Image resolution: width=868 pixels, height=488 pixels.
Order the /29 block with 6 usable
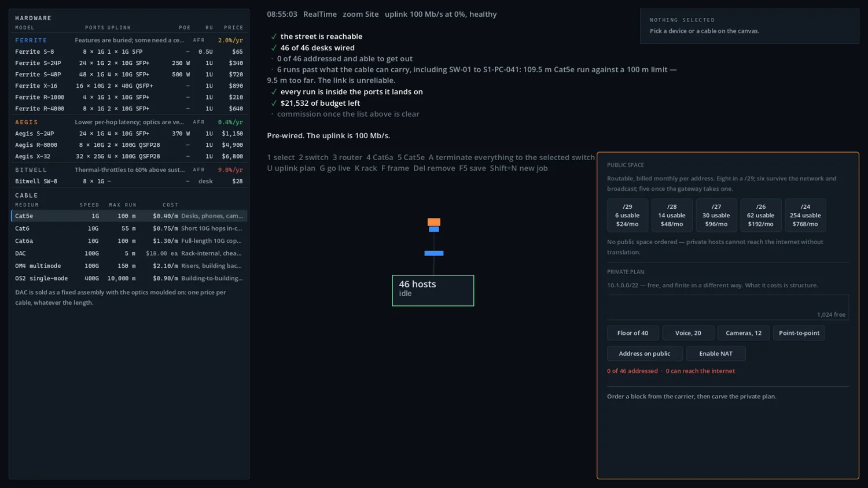(x=627, y=215)
